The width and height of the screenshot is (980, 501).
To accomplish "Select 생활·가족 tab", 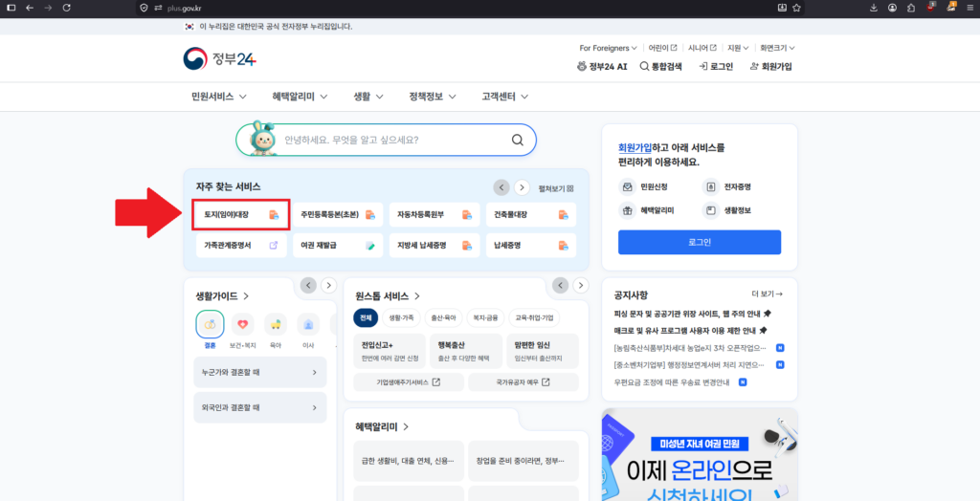I will 401,316.
